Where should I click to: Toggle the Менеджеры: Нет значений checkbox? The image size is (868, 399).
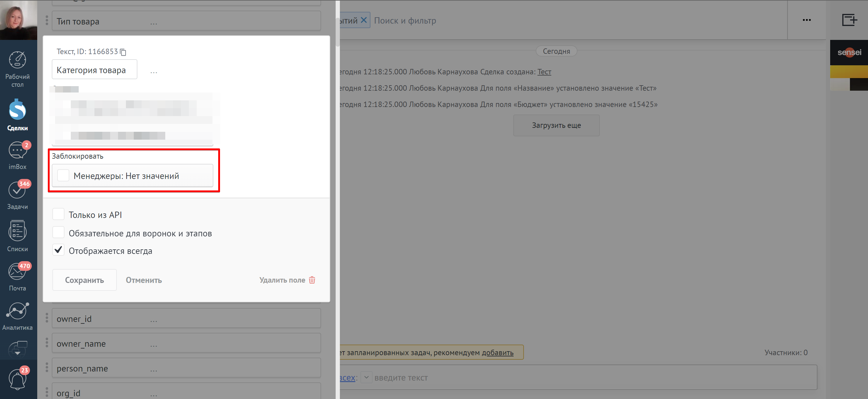[x=63, y=175]
